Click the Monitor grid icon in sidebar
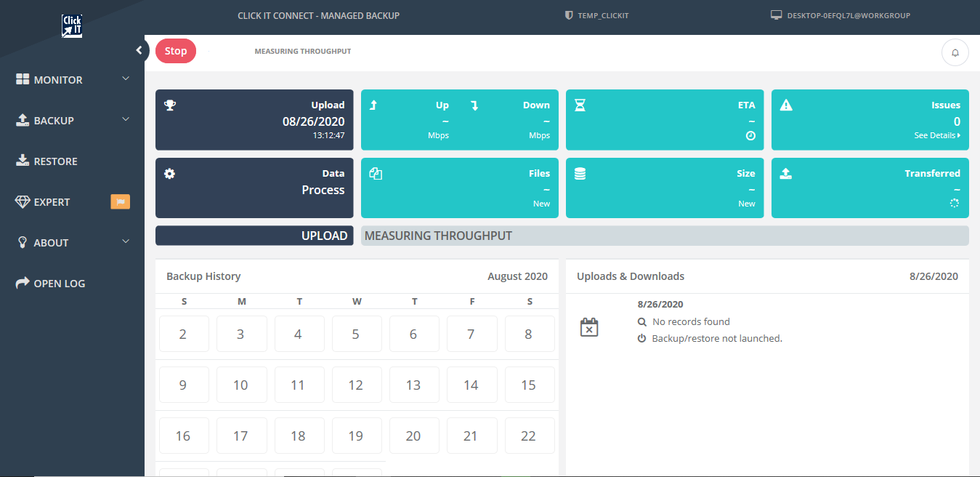980x477 pixels. (x=23, y=79)
